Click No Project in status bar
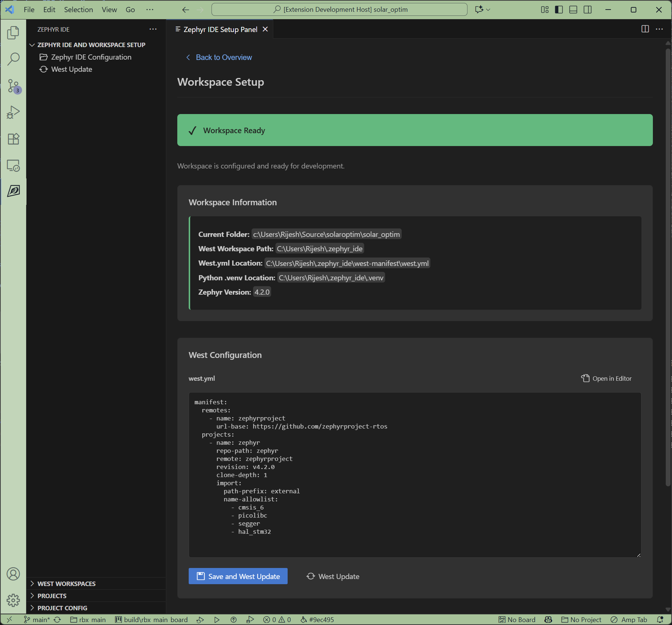 coord(581,619)
